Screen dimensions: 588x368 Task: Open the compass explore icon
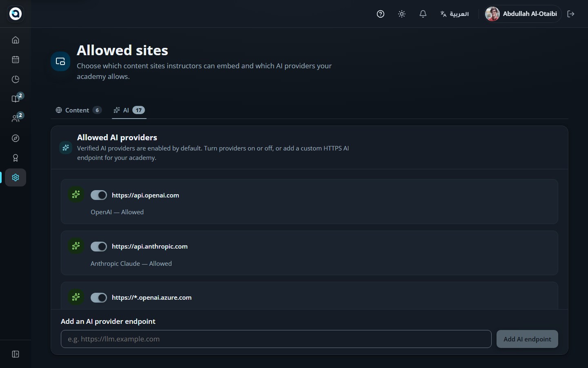click(x=16, y=138)
